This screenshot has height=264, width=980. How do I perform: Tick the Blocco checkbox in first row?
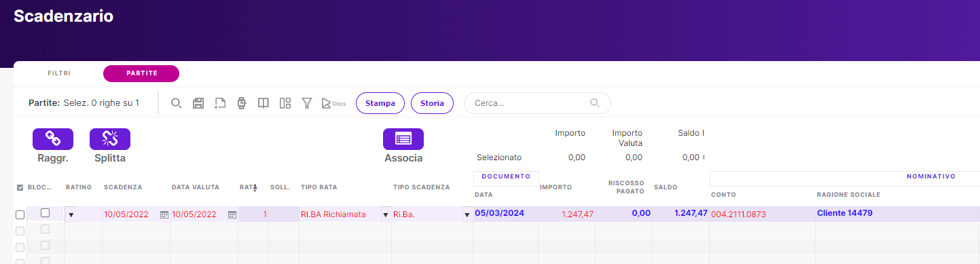click(46, 213)
